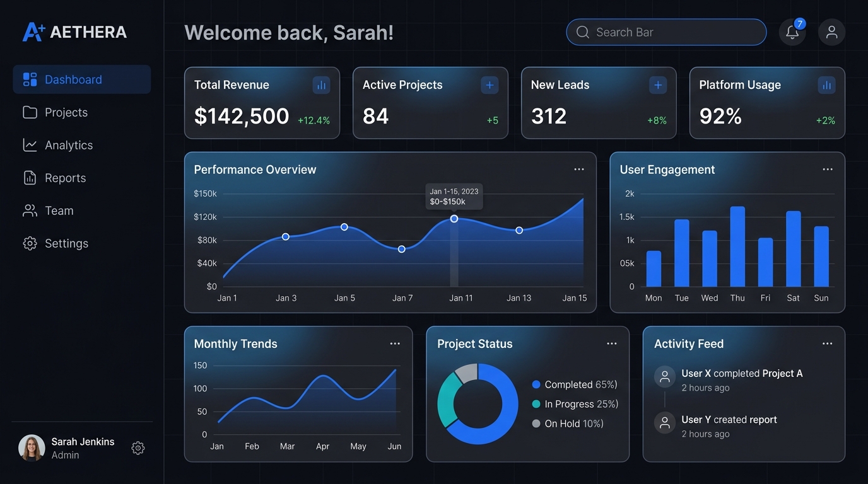This screenshot has height=484, width=868.
Task: Click the Wed bar in User Engagement
Action: (x=710, y=259)
